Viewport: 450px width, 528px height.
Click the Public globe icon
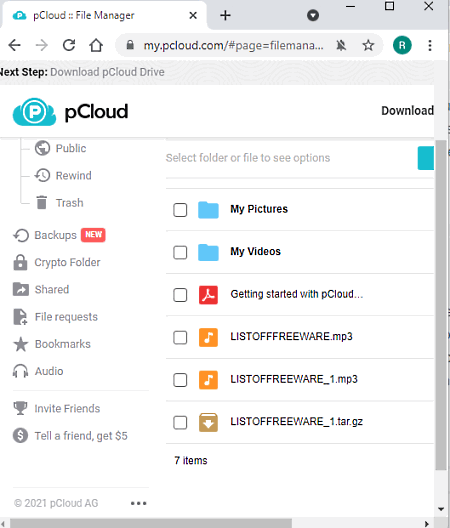(42, 148)
